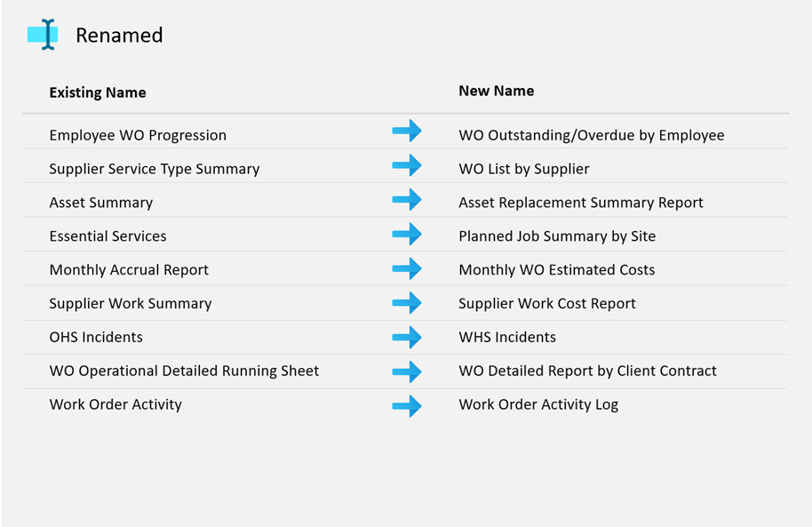Click the arrow beside Employee WO Progression
The image size is (812, 527).
coord(407,132)
